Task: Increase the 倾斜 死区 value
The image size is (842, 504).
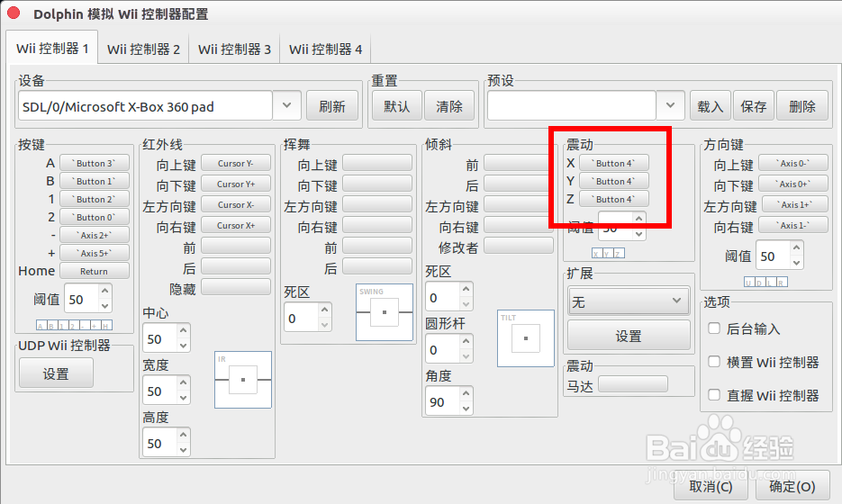Action: point(466,289)
